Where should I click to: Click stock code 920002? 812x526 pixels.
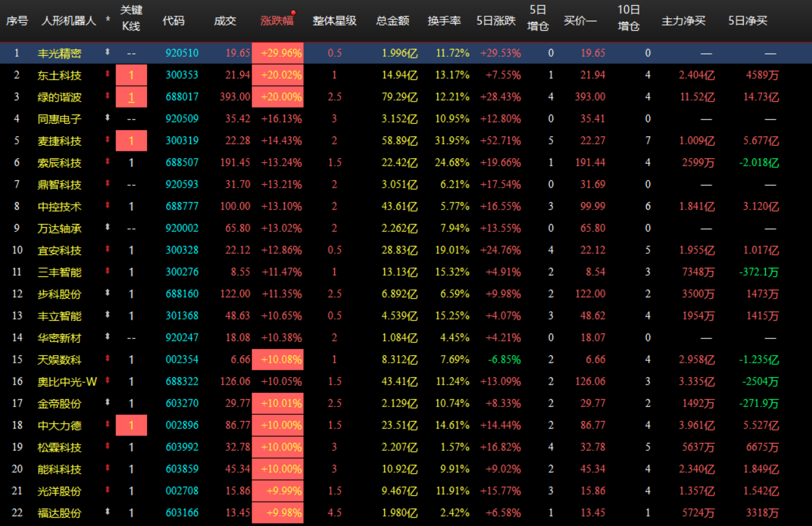coord(182,228)
